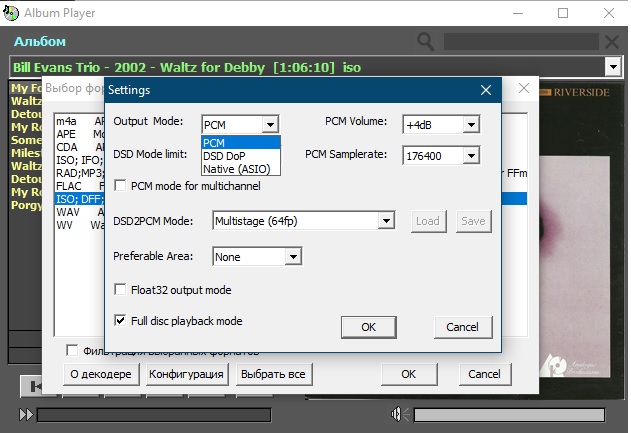Click the playback seek bar
Screen dimensions: 631x433
154,414
